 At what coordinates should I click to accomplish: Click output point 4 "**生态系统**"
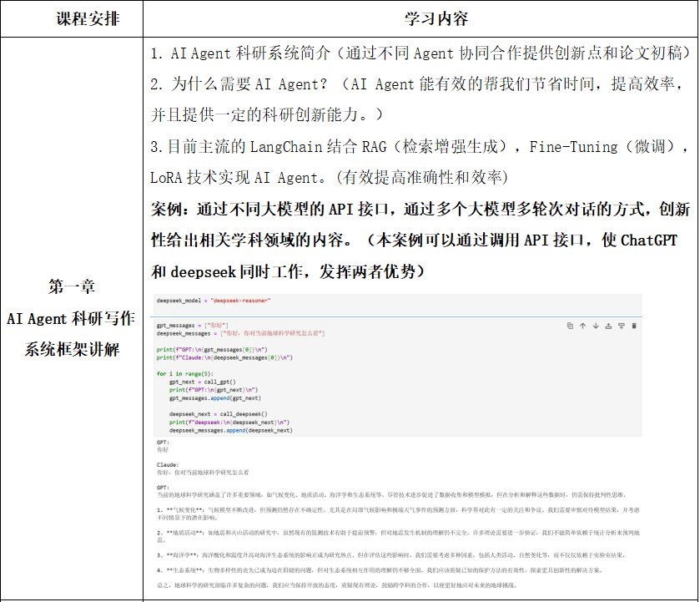click(380, 570)
